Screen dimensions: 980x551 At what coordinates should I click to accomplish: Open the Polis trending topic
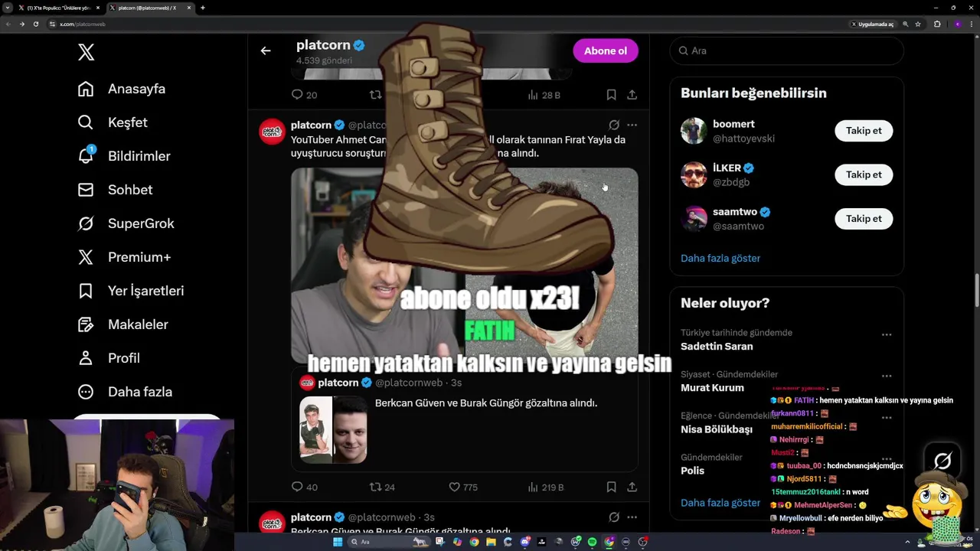pyautogui.click(x=692, y=471)
